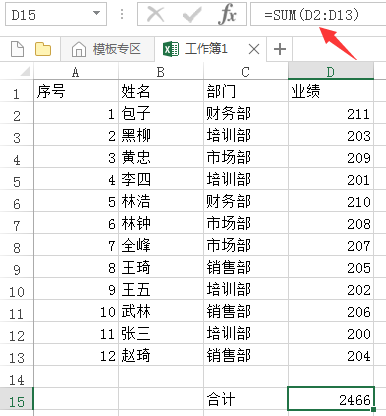Screen dimensions: 386x416
Task: Select the 业绩 value 201
Action: point(331,179)
